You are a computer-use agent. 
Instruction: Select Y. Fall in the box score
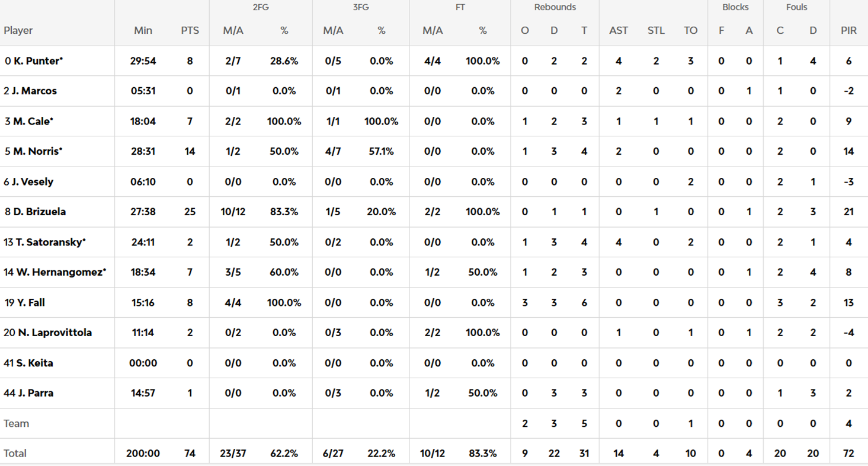pos(31,302)
